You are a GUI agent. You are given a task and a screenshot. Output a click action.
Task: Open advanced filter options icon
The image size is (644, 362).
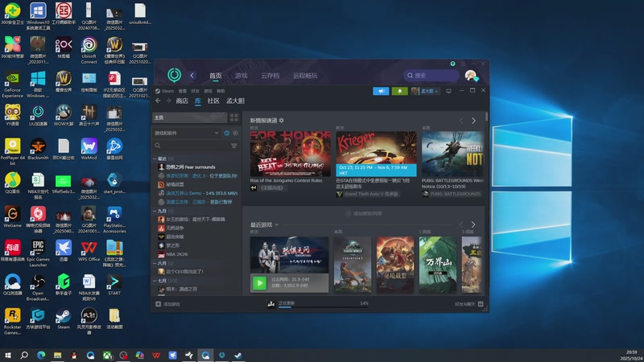click(233, 146)
